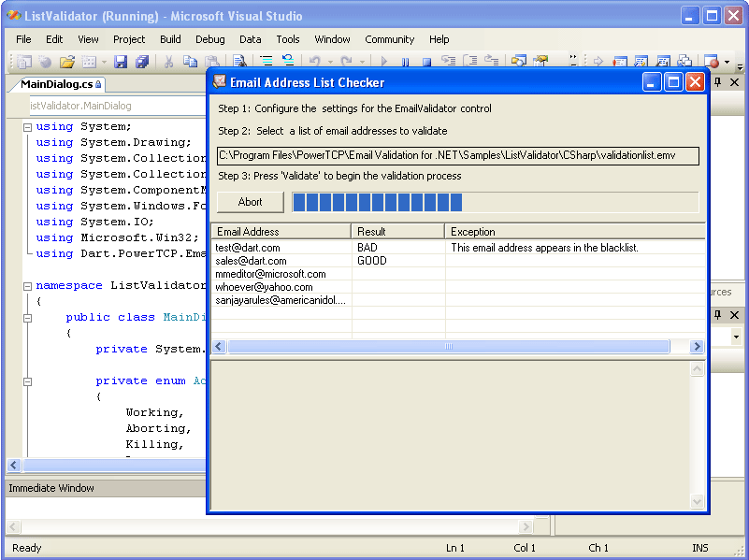This screenshot has width=749, height=560.
Task: Sort by the Result column header
Action: click(398, 232)
